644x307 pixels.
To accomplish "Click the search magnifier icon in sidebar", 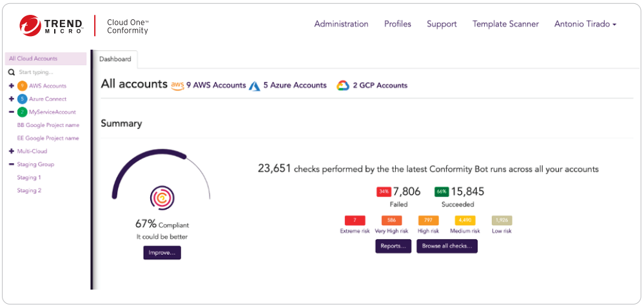I will (12, 72).
